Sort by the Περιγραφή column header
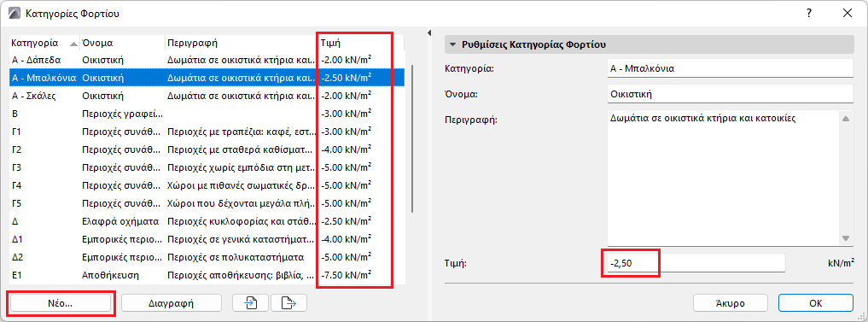 click(x=242, y=43)
